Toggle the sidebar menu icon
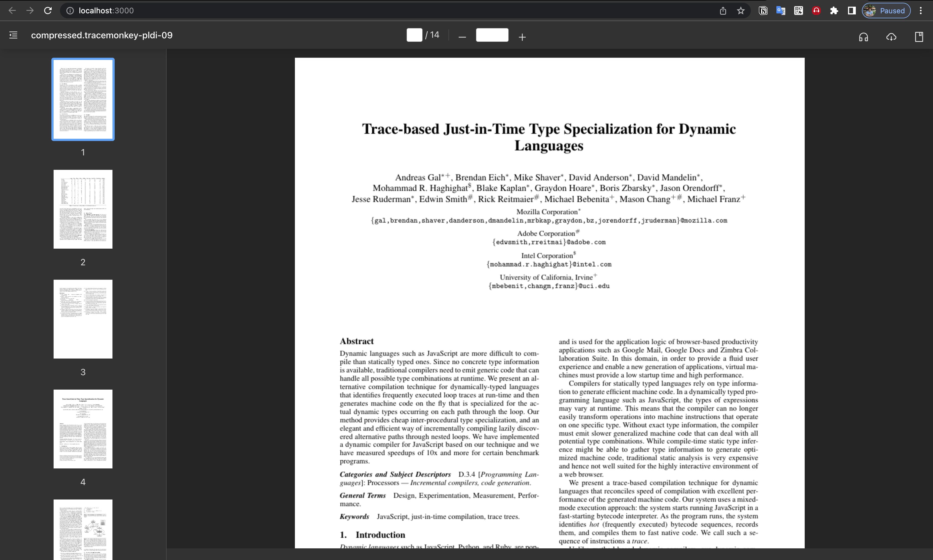Screen dimensions: 933x560 point(13,35)
